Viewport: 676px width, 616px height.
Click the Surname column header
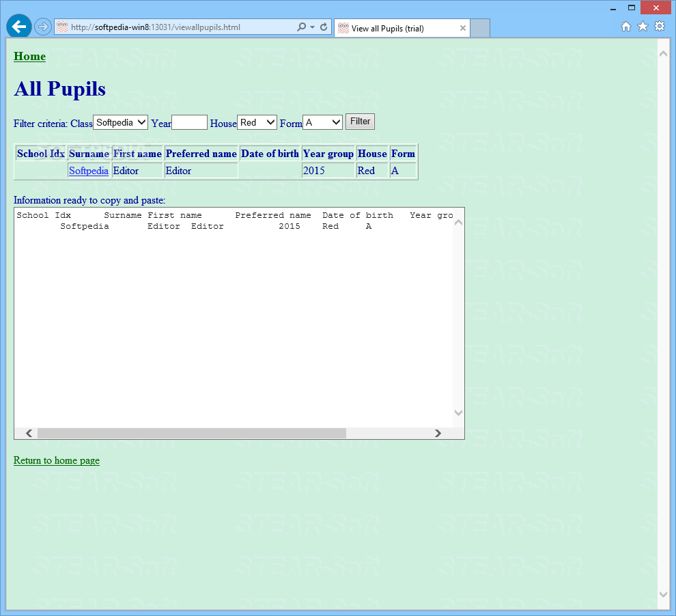coord(89,154)
